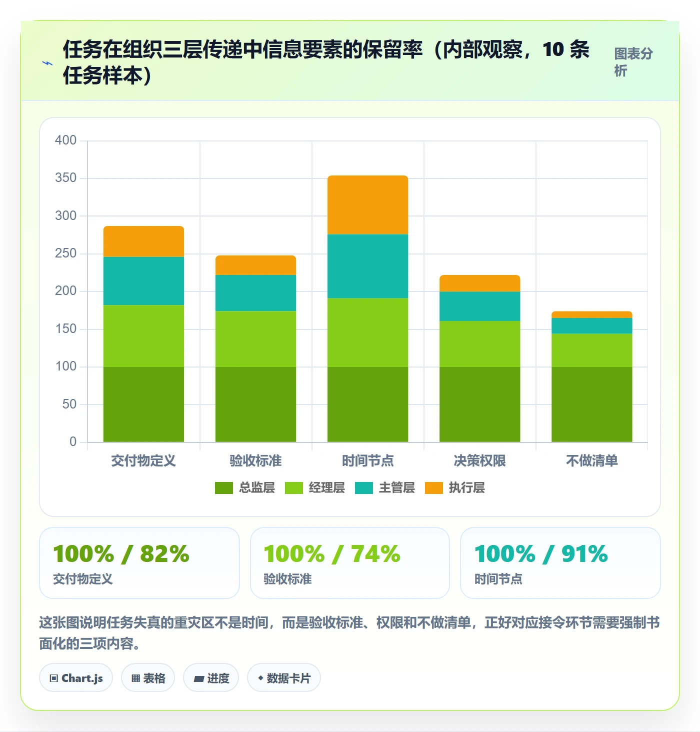Image resolution: width=700 pixels, height=732 pixels.
Task: Click the 图表分析 label in the header
Action: pyautogui.click(x=633, y=62)
